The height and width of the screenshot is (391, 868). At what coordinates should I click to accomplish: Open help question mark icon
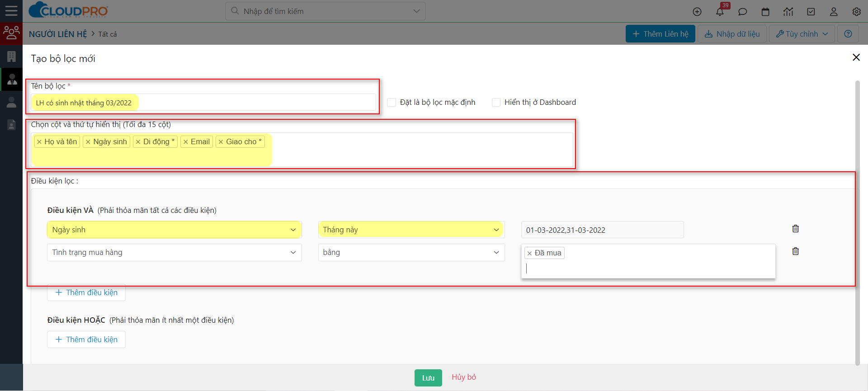coord(848,34)
